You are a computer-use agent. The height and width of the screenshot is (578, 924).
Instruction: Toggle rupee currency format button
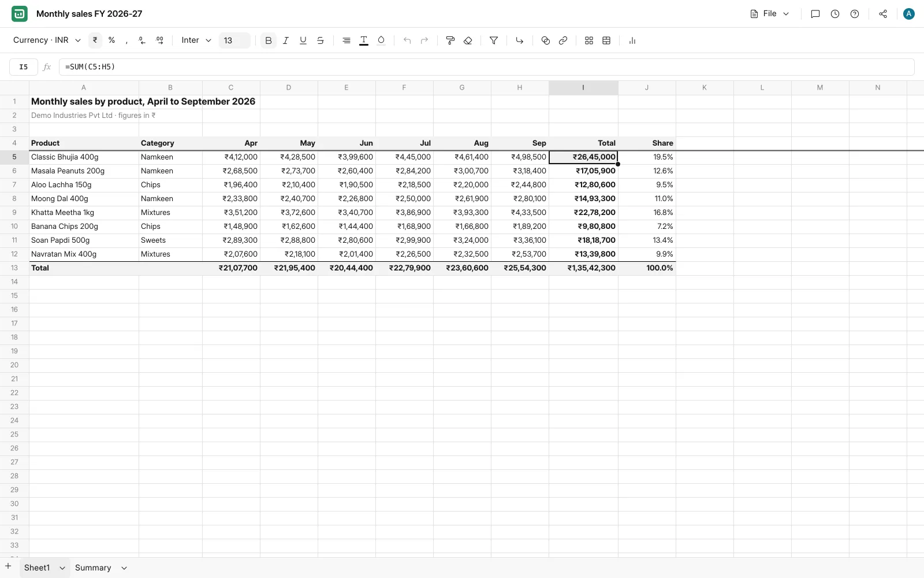[x=95, y=40]
